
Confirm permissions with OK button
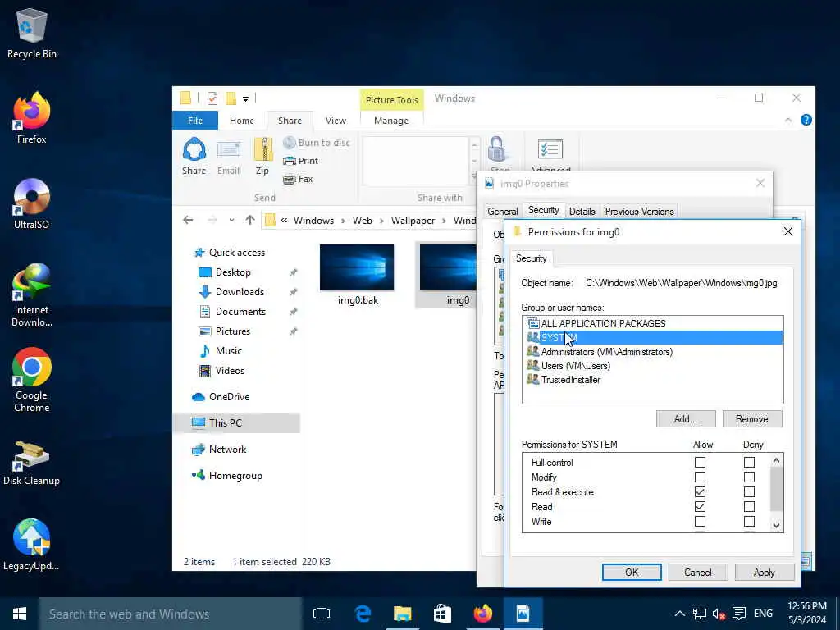click(x=632, y=572)
